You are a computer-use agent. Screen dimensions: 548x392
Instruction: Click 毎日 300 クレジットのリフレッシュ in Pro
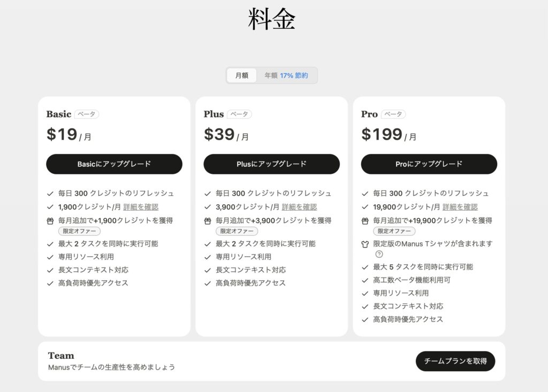[x=431, y=194]
